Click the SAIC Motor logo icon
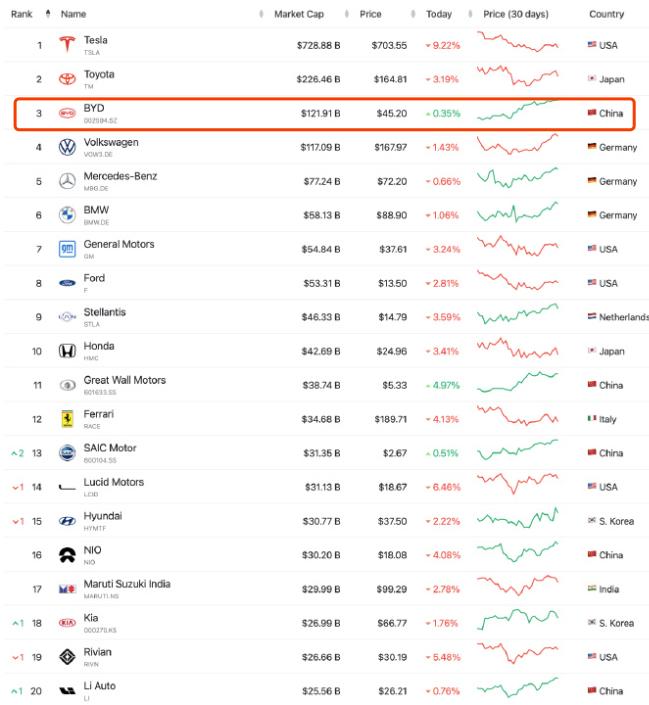Viewport: 649px width, 705px height. [x=67, y=453]
